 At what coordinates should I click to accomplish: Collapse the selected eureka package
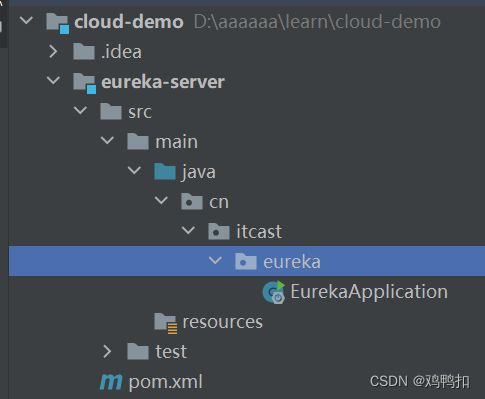(x=215, y=260)
